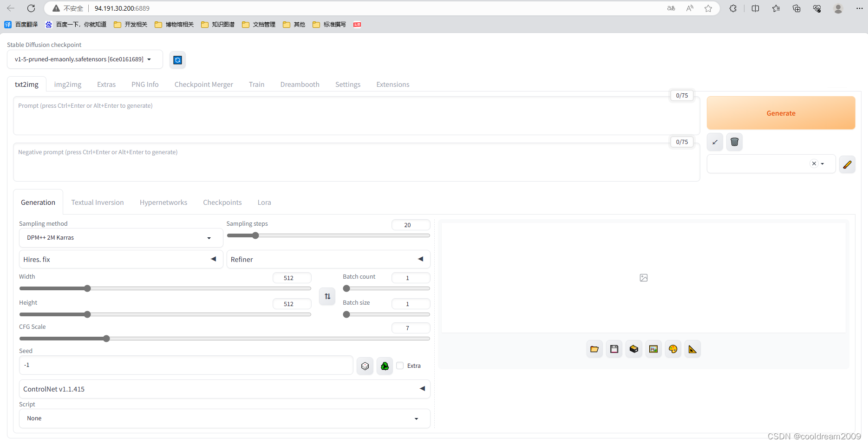Reuse last seed with recycle icon

(x=385, y=366)
